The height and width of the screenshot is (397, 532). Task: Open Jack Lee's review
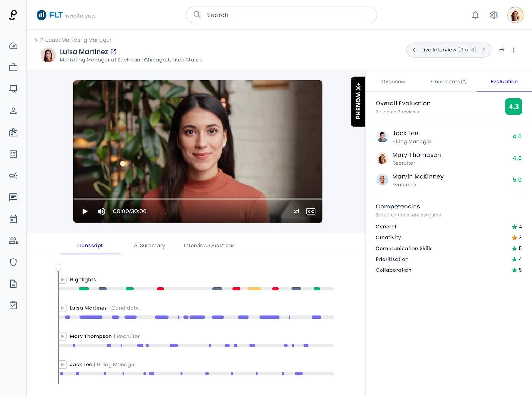[449, 137]
